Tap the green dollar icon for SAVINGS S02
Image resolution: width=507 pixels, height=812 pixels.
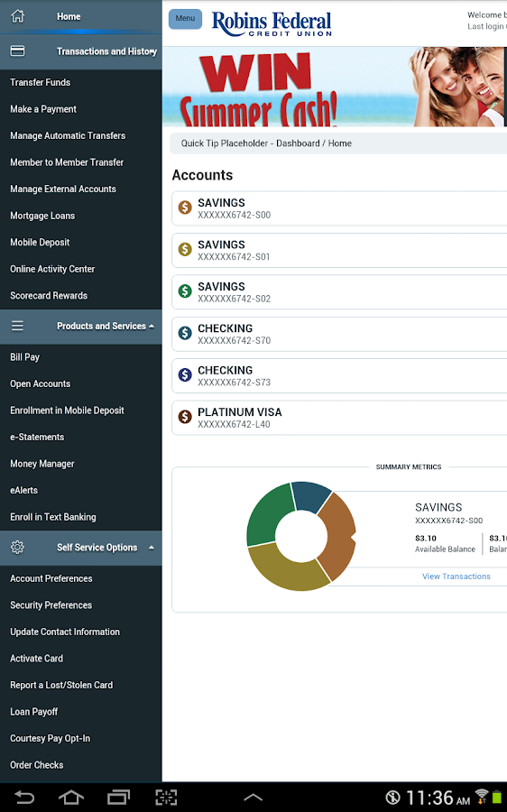(x=185, y=291)
